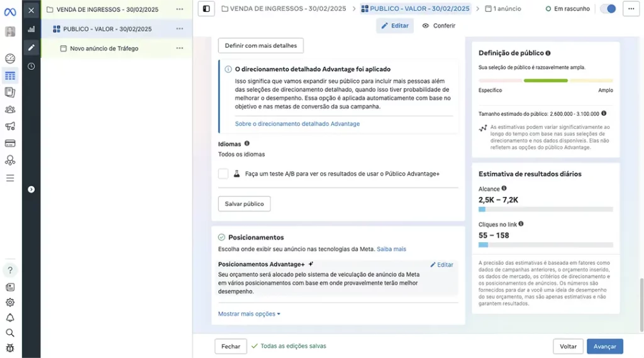Open the settings gear icon
Viewport: 644px width, 358px height.
pos(10,302)
